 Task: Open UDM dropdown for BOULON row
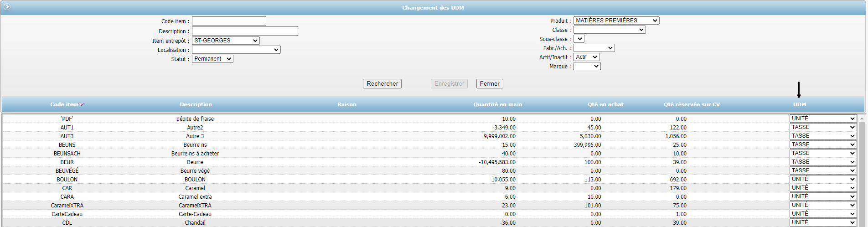pos(823,179)
